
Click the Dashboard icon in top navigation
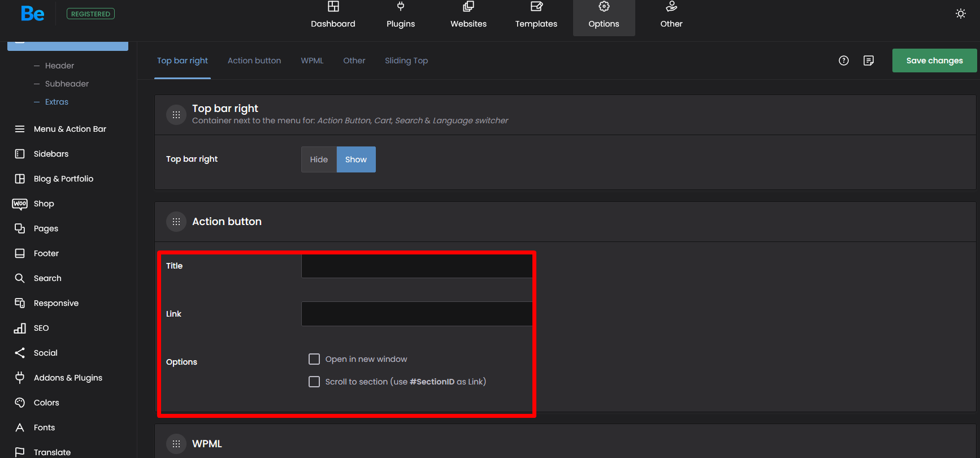click(333, 7)
